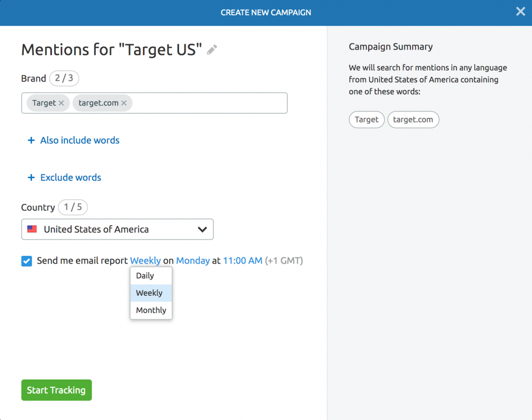Click the US flag icon in country field
Image resolution: width=532 pixels, height=420 pixels.
coord(32,229)
